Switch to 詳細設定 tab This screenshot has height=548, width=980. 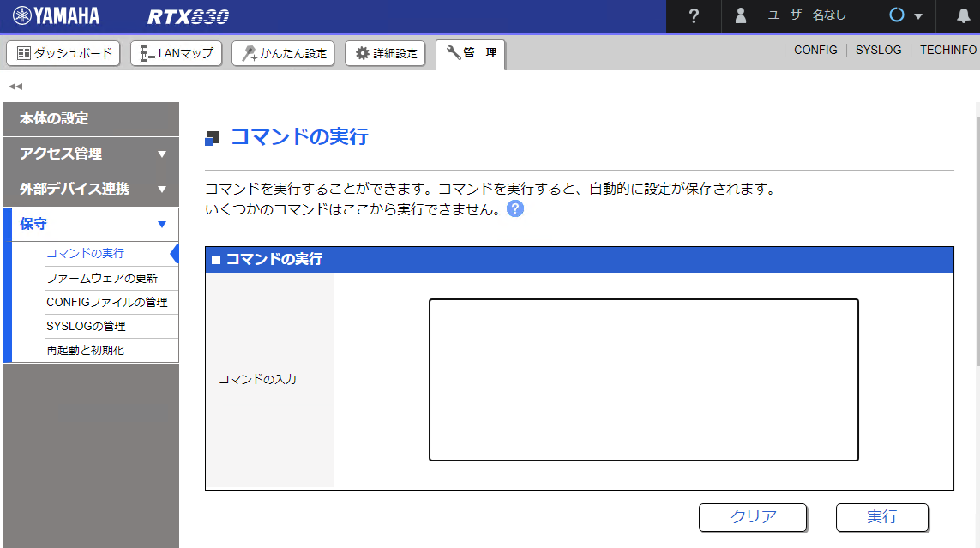(386, 53)
